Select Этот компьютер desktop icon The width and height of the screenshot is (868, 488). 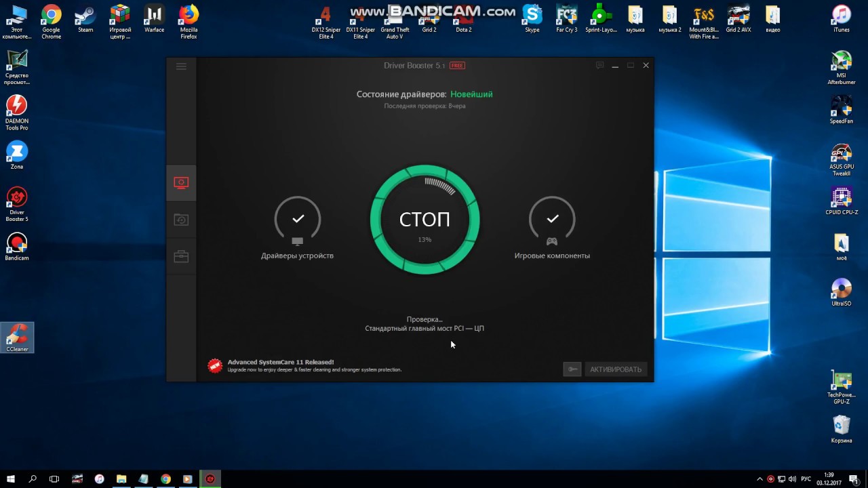pos(17,22)
